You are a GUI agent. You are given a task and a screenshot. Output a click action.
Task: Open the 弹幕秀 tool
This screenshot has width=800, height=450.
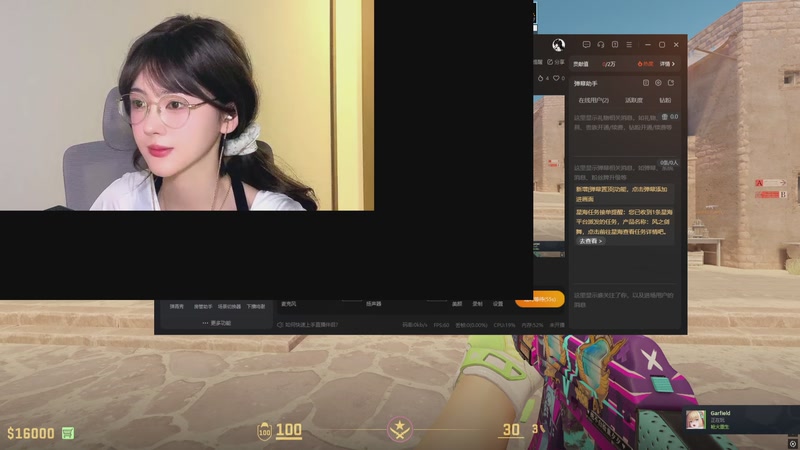coord(177,307)
